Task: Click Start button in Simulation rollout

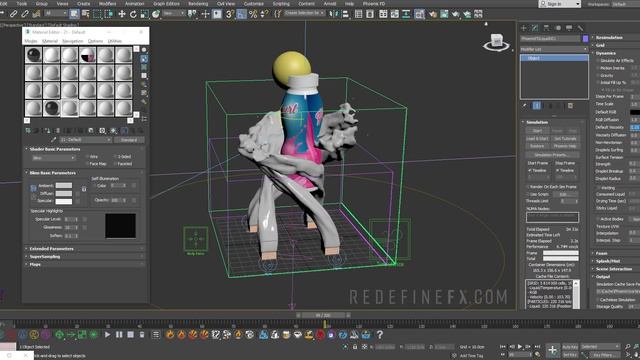Action: tap(537, 131)
